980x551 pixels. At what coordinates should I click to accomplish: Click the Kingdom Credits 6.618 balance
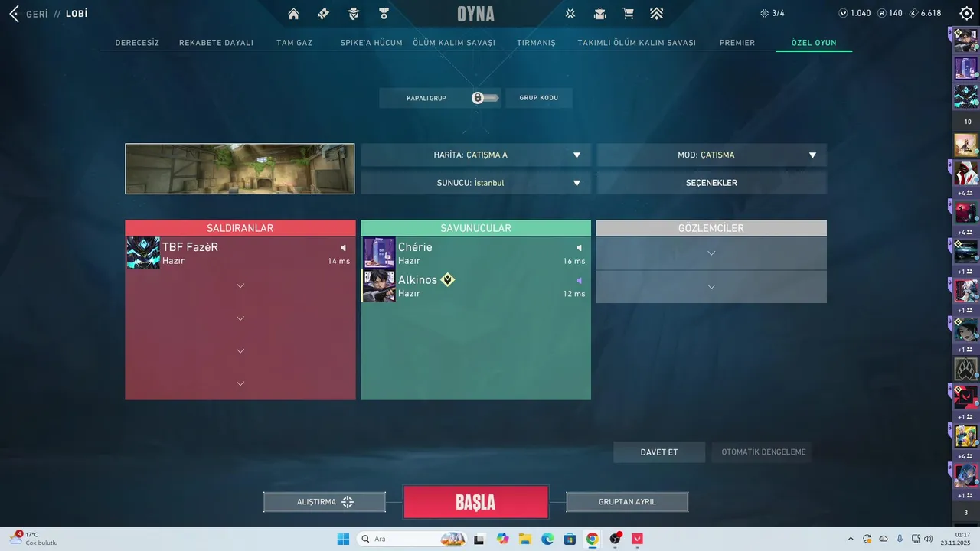pyautogui.click(x=926, y=13)
